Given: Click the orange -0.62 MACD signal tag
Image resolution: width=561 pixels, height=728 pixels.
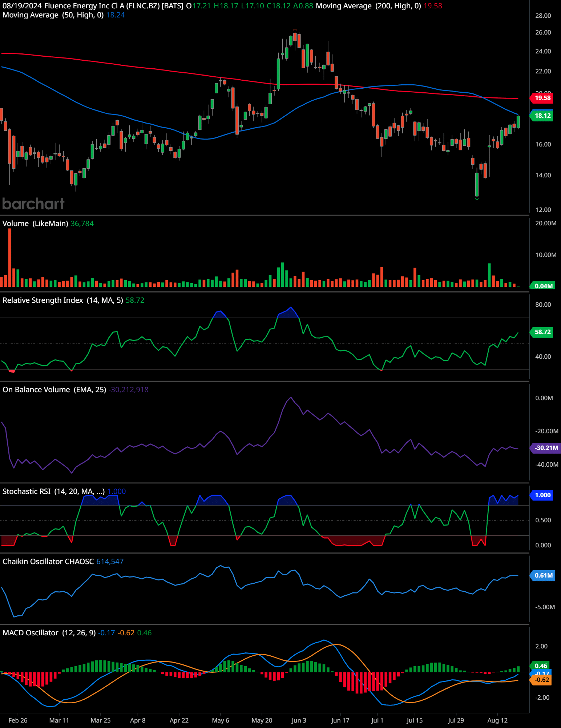Looking at the screenshot, I should pyautogui.click(x=541, y=680).
